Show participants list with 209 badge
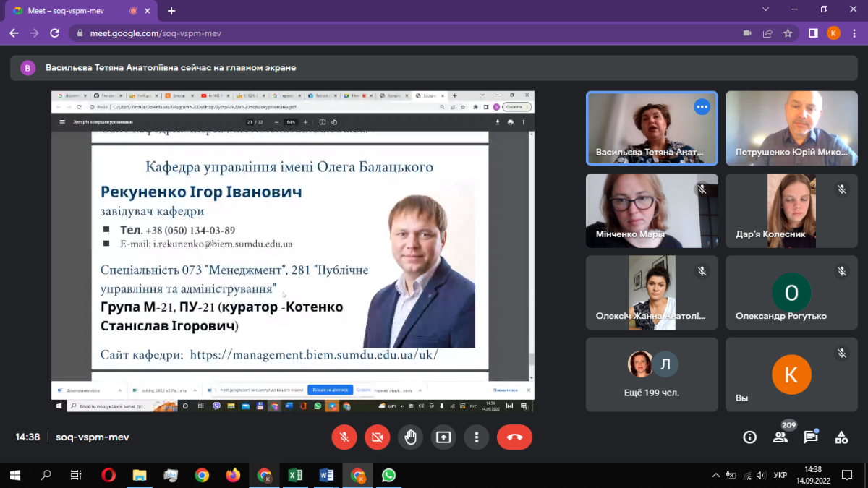Screen dimensions: 868x488 pos(780,437)
